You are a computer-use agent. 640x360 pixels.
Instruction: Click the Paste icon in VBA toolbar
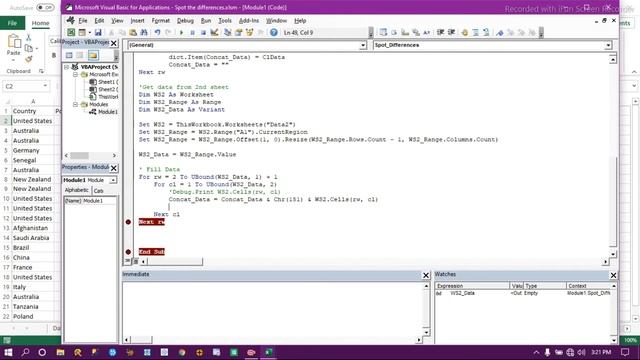coord(133,32)
